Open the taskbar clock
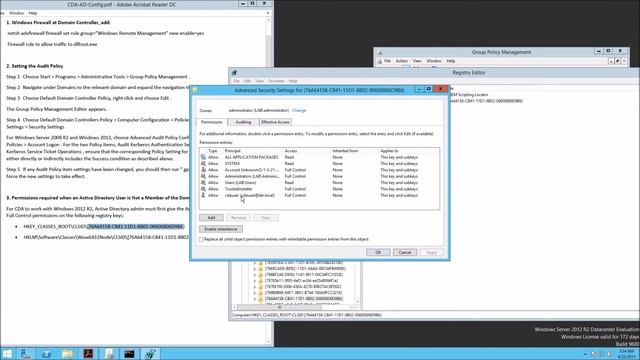This screenshot has width=640, height=360. [626, 354]
